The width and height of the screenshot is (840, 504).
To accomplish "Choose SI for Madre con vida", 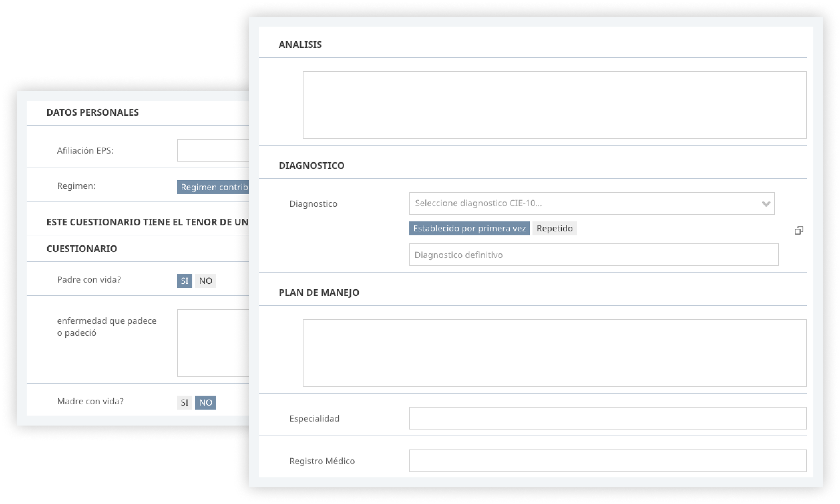I will pos(184,403).
